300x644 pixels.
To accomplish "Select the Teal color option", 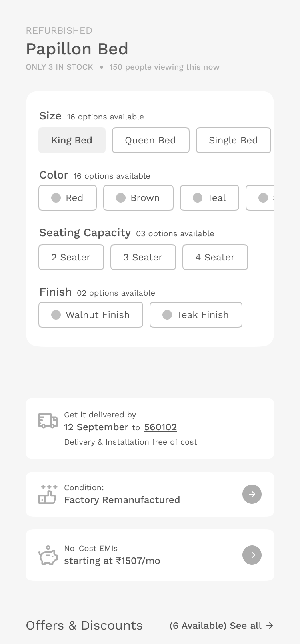I will (x=210, y=198).
